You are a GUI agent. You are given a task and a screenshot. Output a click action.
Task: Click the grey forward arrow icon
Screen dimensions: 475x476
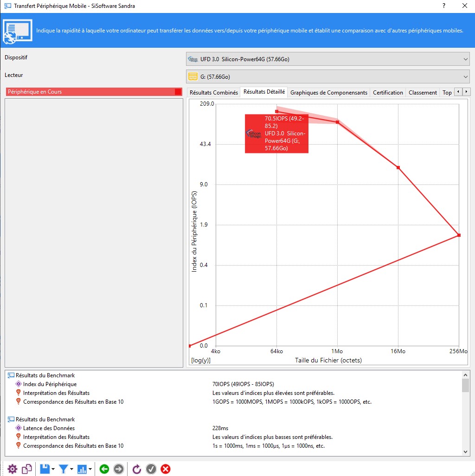(119, 469)
